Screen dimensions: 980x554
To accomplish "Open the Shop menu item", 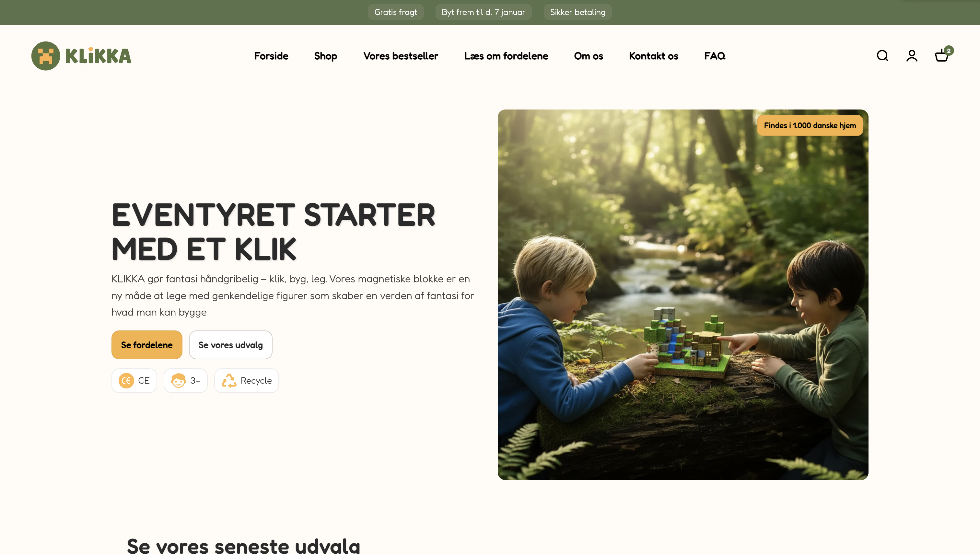I will pyautogui.click(x=325, y=56).
